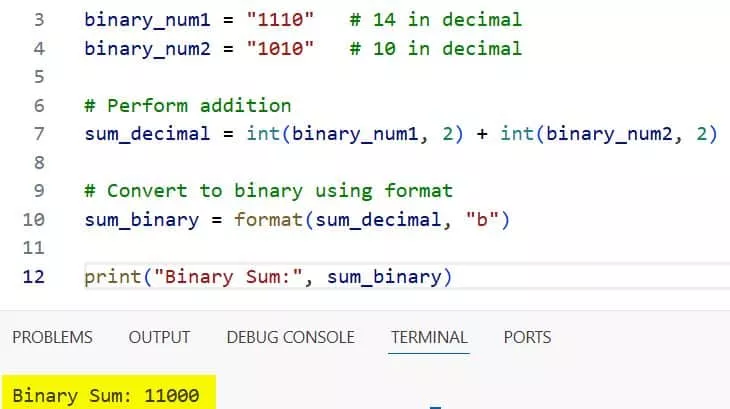Open the OUTPUT panel tab
This screenshot has height=409, width=730.
(159, 337)
